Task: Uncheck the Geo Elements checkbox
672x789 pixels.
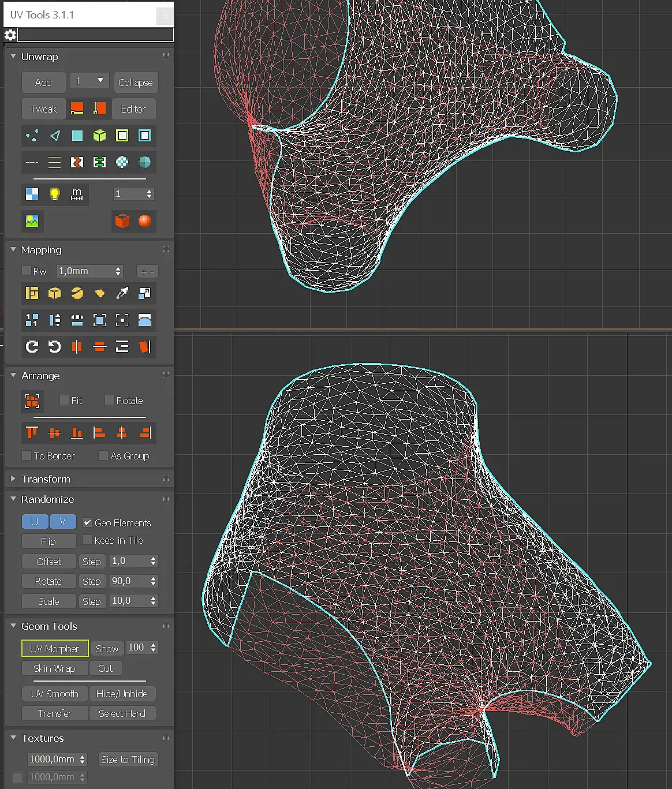Action: point(88,522)
